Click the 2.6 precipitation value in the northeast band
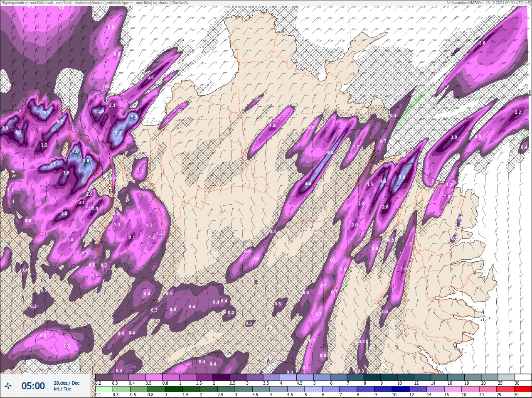The height and width of the screenshot is (398, 532). point(482,43)
